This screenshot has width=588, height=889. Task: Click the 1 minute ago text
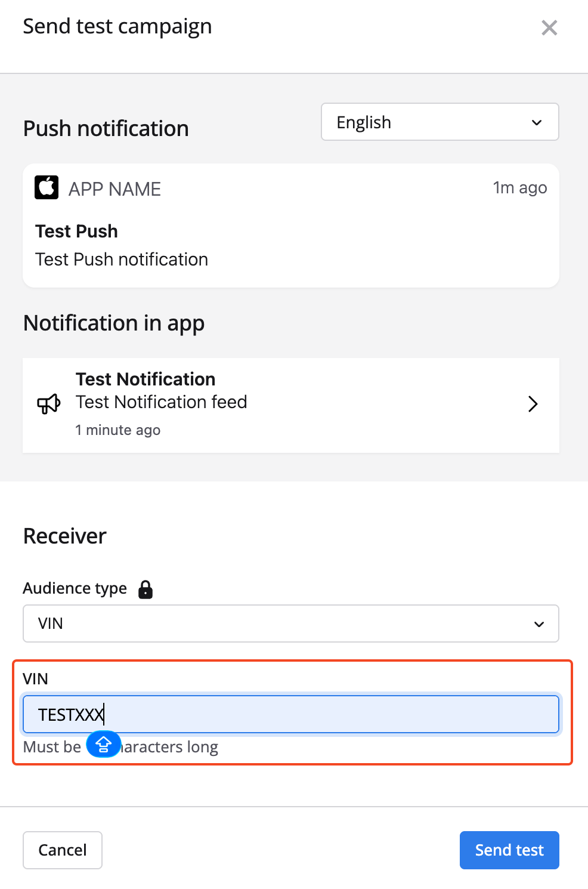[118, 430]
